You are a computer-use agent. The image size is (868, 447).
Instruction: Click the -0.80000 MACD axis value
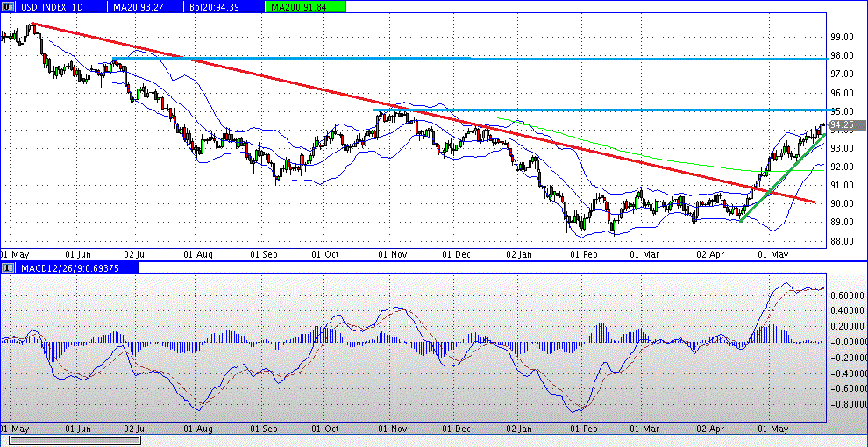(x=848, y=404)
